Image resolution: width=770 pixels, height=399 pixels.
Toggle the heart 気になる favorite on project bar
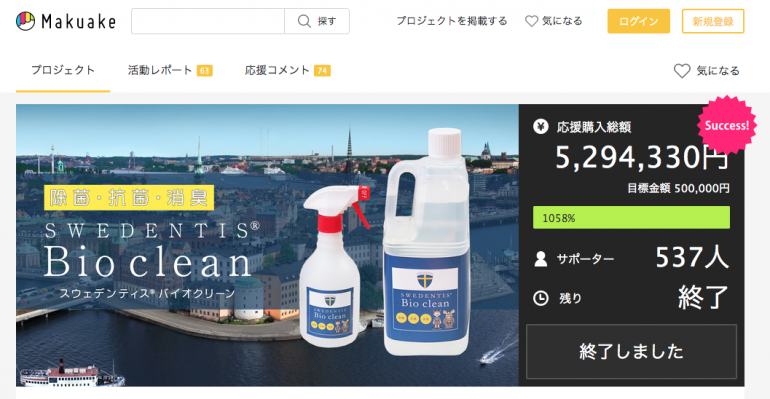(x=706, y=71)
